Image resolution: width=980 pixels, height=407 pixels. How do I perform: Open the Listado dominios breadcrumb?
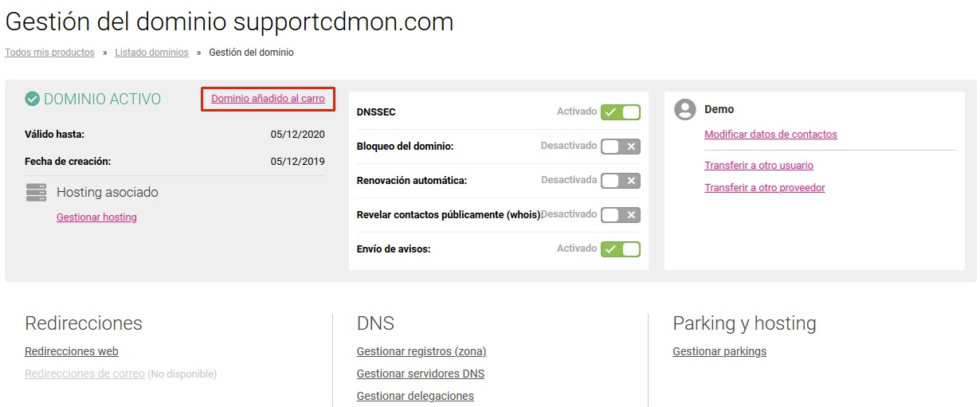(151, 53)
